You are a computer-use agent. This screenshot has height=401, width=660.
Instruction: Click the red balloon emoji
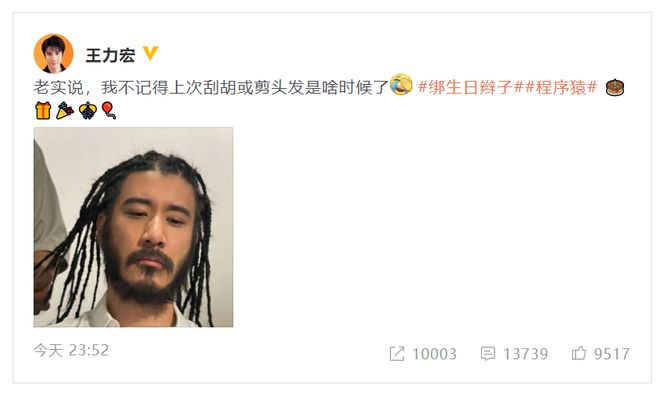[x=109, y=111]
